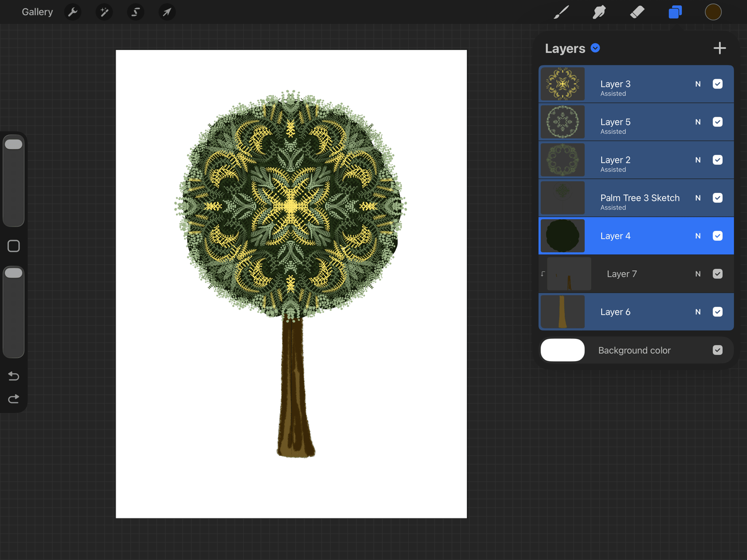Image resolution: width=747 pixels, height=560 pixels.
Task: Toggle visibility of Layer 2
Action: [717, 160]
